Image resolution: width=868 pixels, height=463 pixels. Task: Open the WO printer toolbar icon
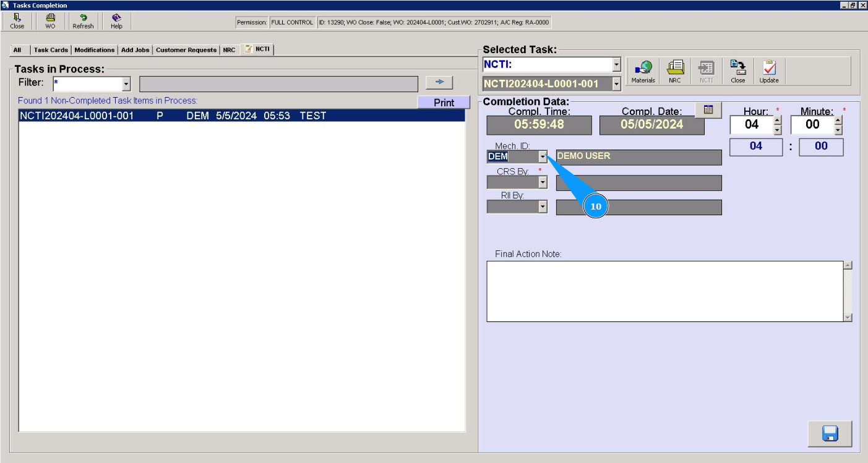50,22
